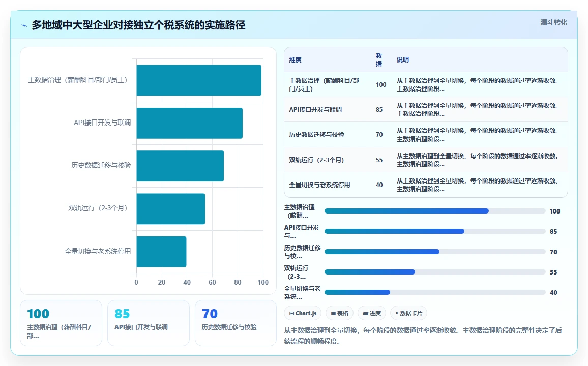Select the 数据卡片 chip
This screenshot has height=366, width=588.
tap(408, 313)
